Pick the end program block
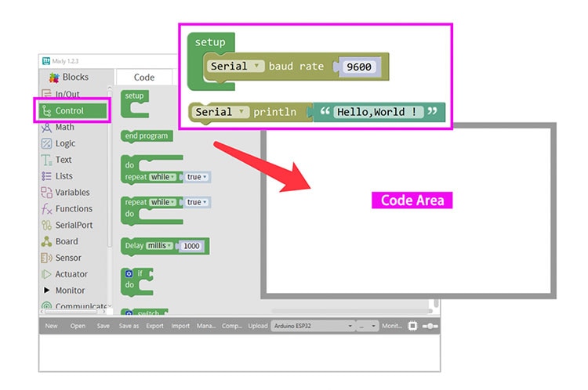Image resolution: width=588 pixels, height=390 pixels. pos(147,135)
